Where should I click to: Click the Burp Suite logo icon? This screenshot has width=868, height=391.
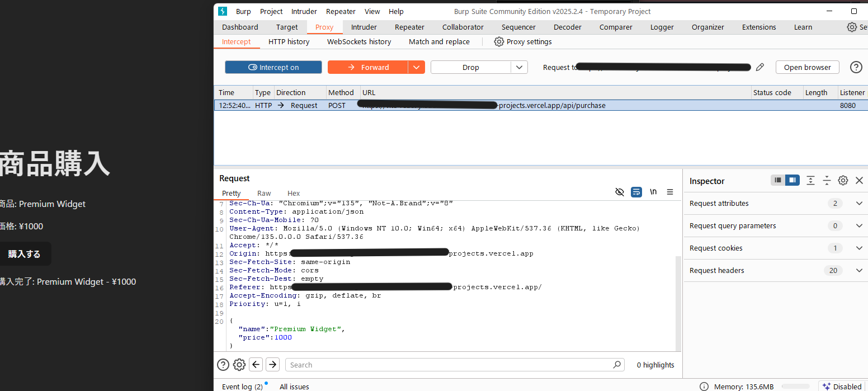[223, 11]
